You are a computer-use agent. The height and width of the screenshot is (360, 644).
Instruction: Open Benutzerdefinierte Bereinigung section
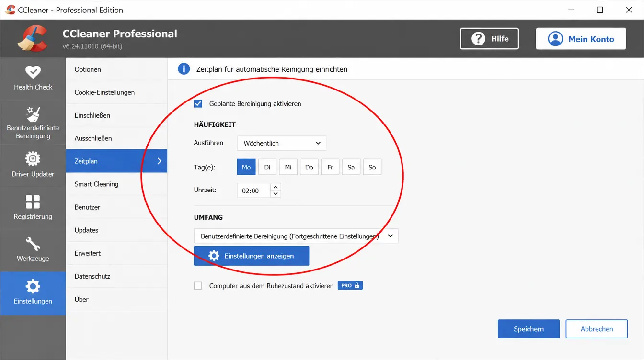pos(33,122)
